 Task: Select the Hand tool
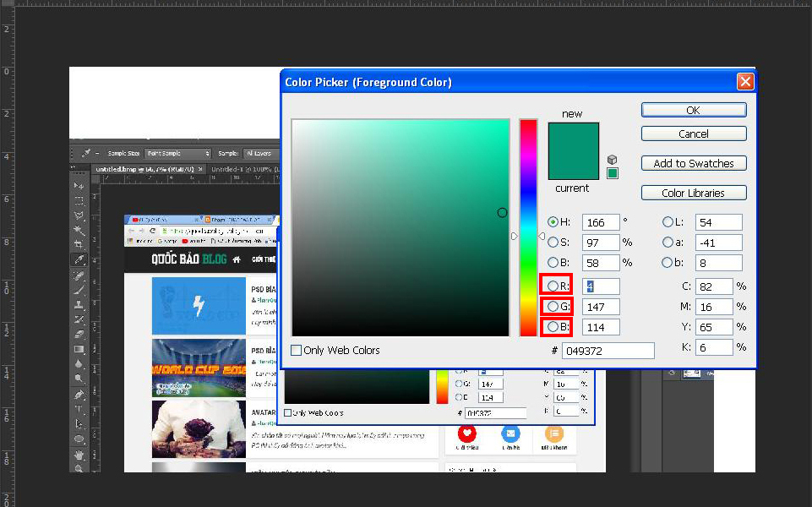(79, 454)
